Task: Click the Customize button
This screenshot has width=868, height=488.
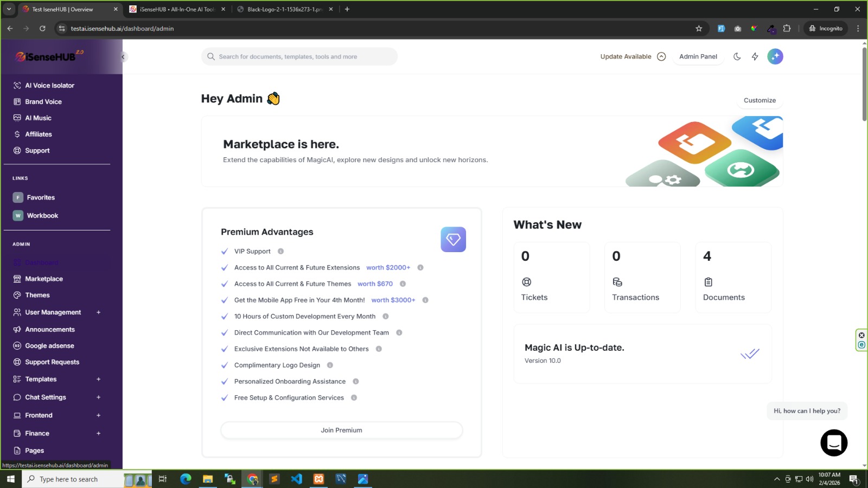Action: 759,100
